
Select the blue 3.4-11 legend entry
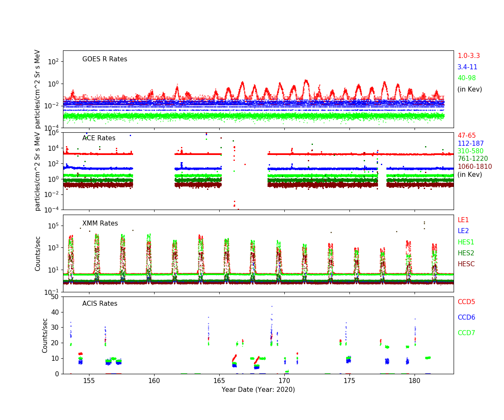tap(467, 67)
